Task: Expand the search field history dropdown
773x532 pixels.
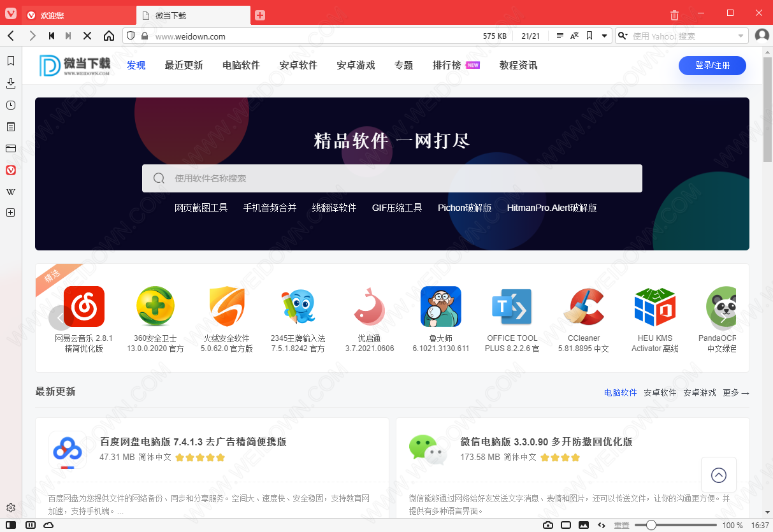Action: click(x=740, y=36)
